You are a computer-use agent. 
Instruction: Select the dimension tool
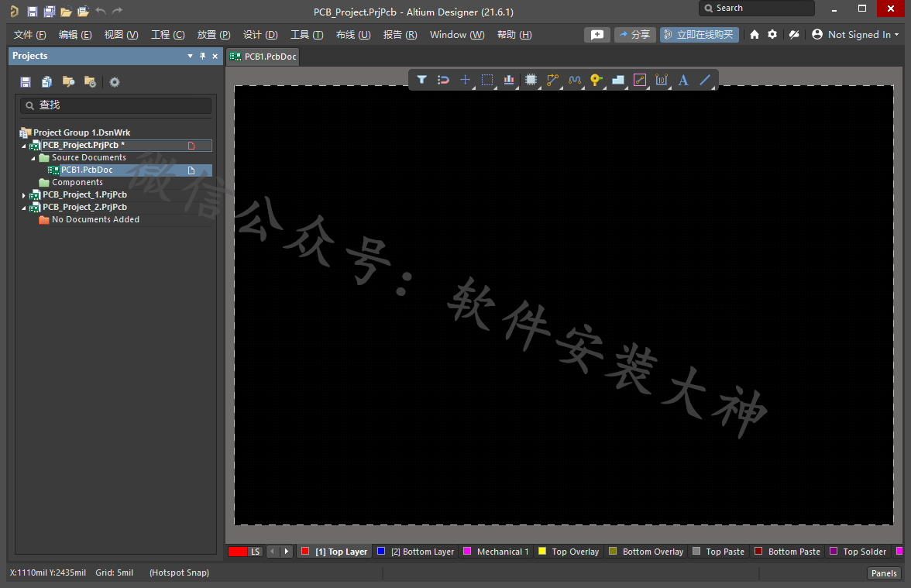[x=662, y=80]
